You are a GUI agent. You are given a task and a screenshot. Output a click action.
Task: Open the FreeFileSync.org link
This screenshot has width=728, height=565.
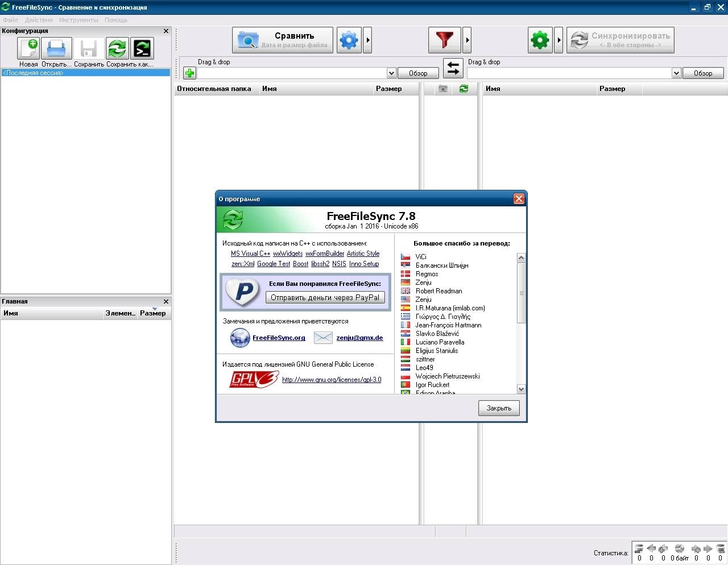click(x=279, y=338)
